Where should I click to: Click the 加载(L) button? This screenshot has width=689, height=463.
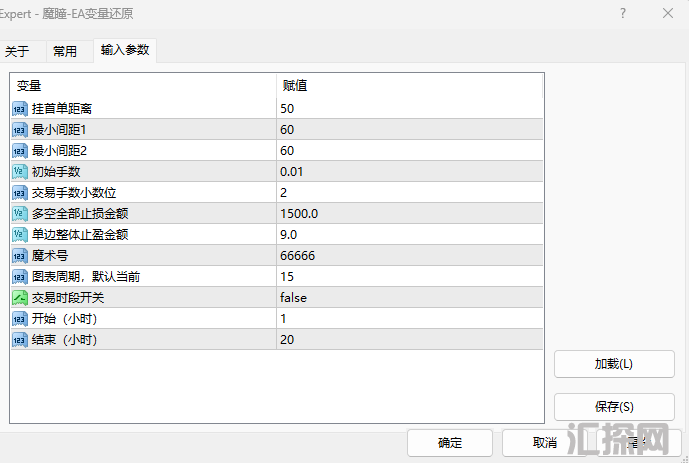pyautogui.click(x=614, y=364)
